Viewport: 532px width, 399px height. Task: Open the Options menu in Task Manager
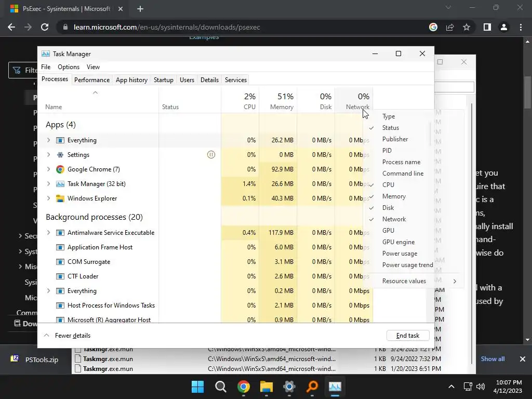(x=69, y=67)
